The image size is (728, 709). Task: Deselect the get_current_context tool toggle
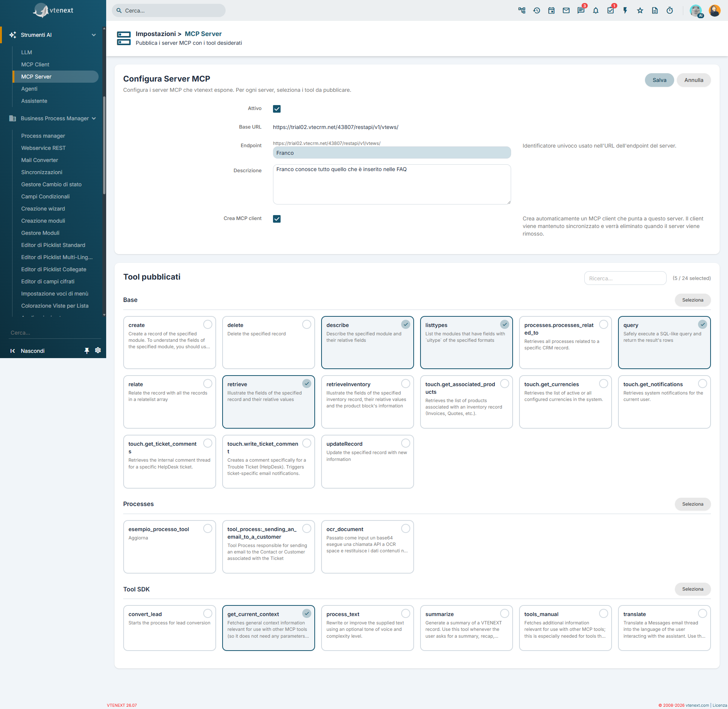[307, 613]
